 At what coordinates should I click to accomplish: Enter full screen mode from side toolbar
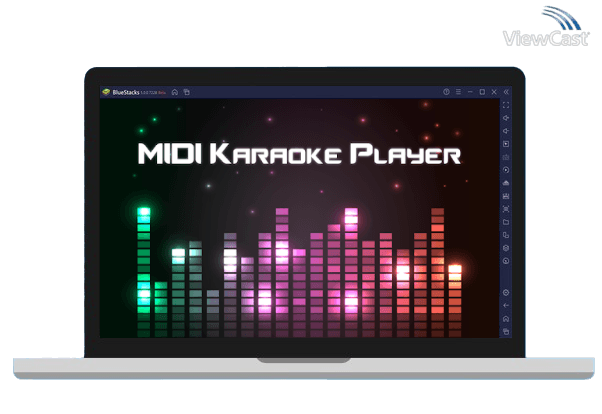tap(506, 105)
